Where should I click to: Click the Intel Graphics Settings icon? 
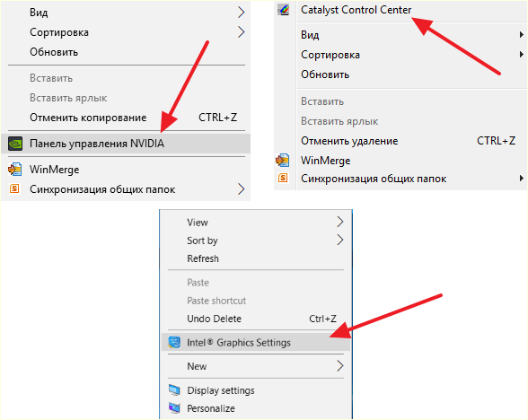(174, 342)
